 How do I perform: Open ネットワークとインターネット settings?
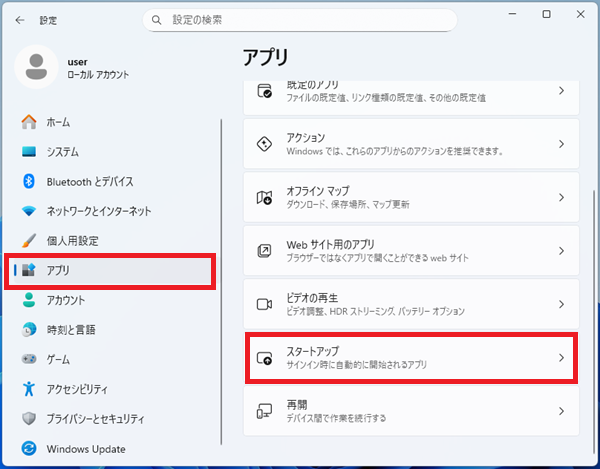[x=99, y=211]
